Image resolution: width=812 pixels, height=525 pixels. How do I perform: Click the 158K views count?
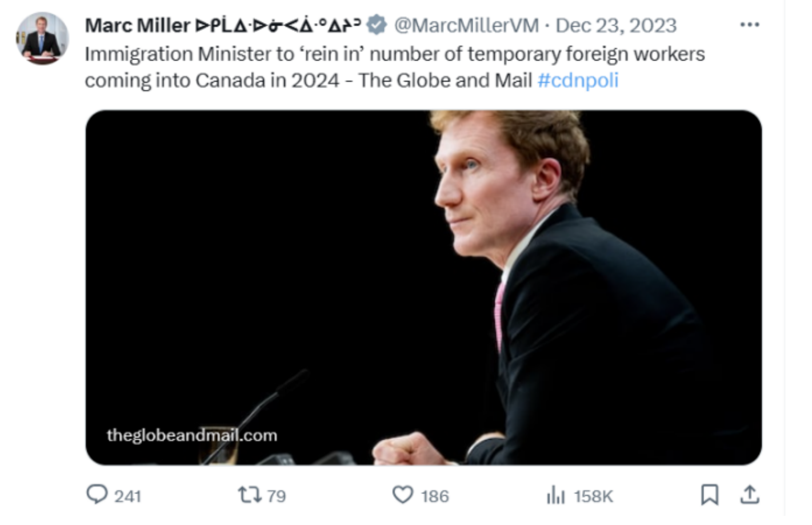(x=593, y=496)
